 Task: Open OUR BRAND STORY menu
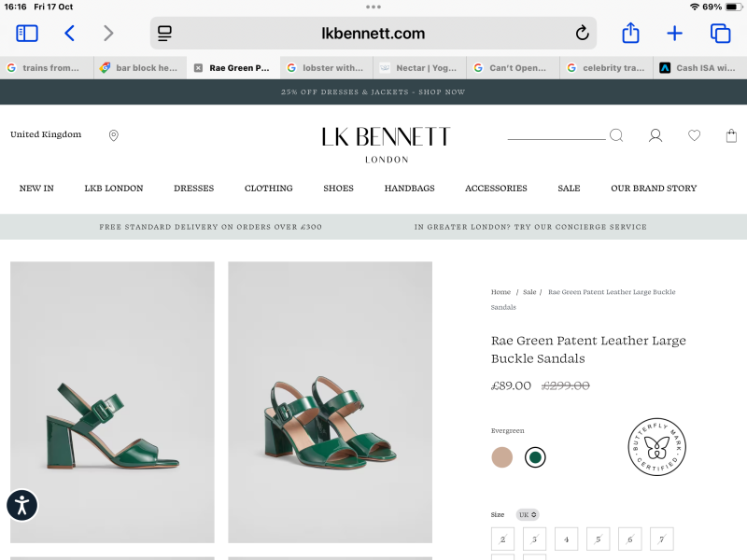[654, 189]
